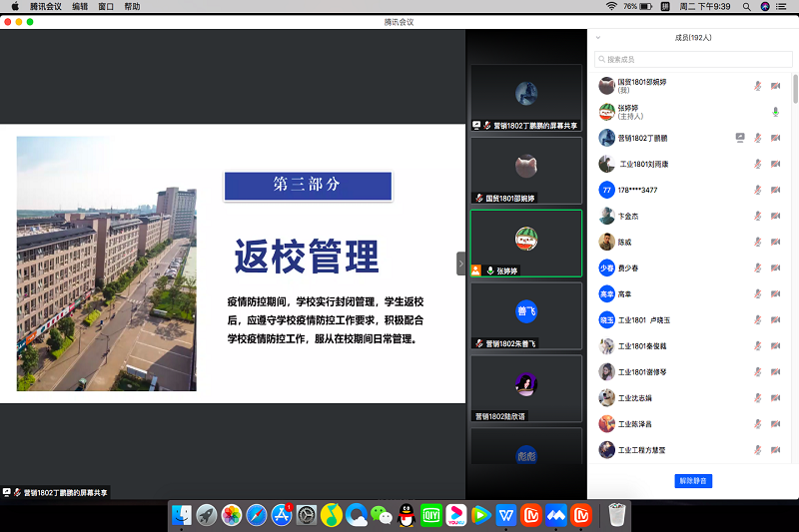The width and height of the screenshot is (799, 532).
Task: Click the screen share icon beside 营销1802丁鹏鹏
Action: pos(740,138)
